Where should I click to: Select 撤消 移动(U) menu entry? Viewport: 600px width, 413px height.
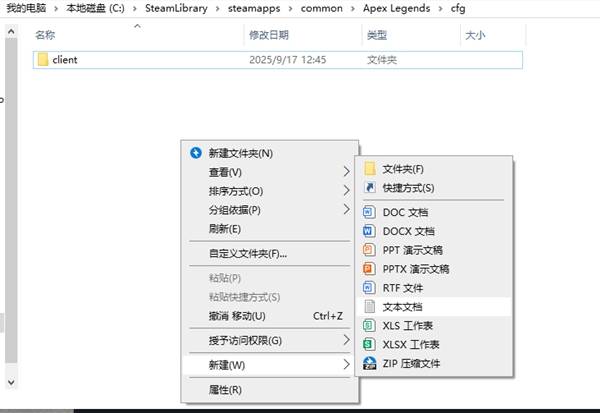coord(270,316)
